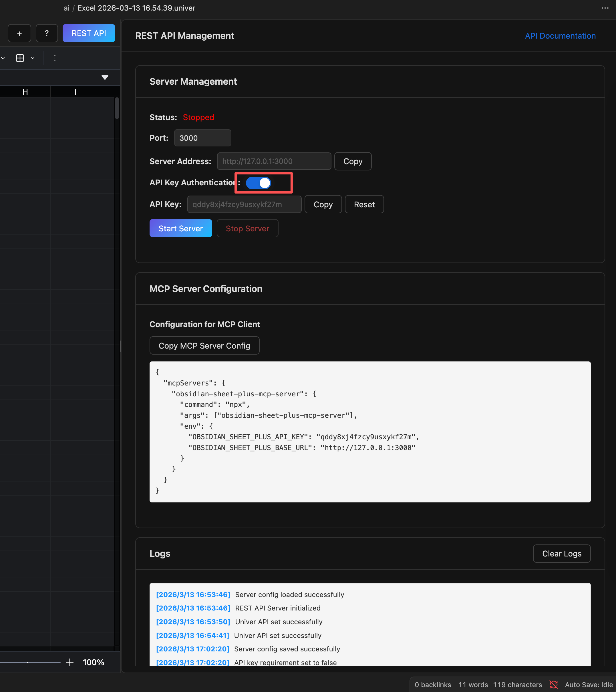
Task: Click the sync disabled status bar icon
Action: point(553,685)
